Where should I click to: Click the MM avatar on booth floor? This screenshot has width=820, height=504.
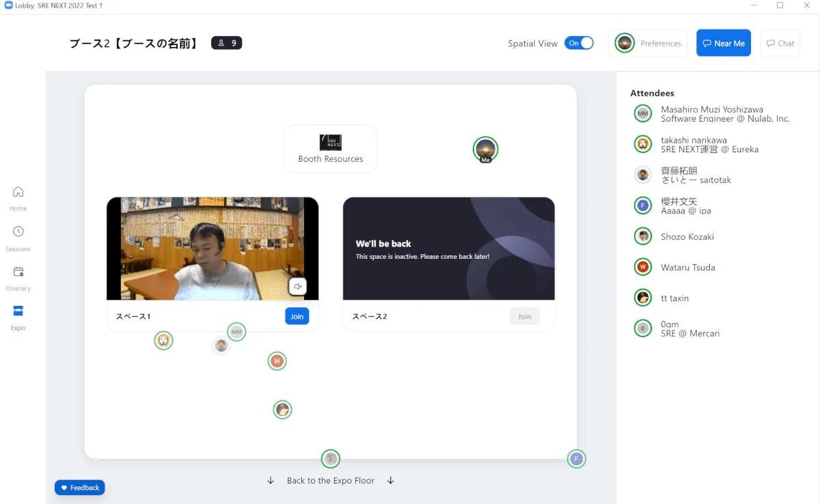pos(236,333)
